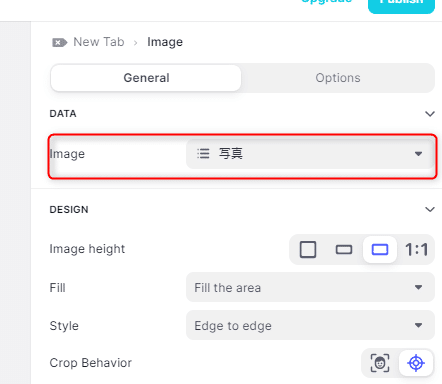Click the Image breadcrumb label
The height and width of the screenshot is (384, 442).
(x=165, y=42)
